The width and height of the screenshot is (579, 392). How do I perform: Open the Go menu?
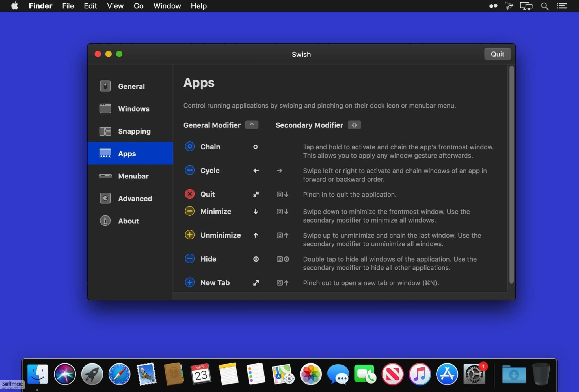tap(139, 6)
